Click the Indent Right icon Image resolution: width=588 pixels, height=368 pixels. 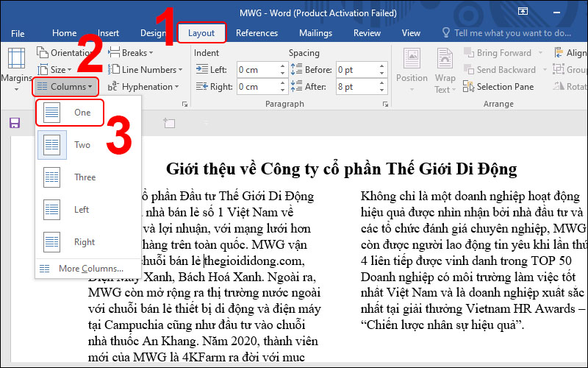pos(201,87)
